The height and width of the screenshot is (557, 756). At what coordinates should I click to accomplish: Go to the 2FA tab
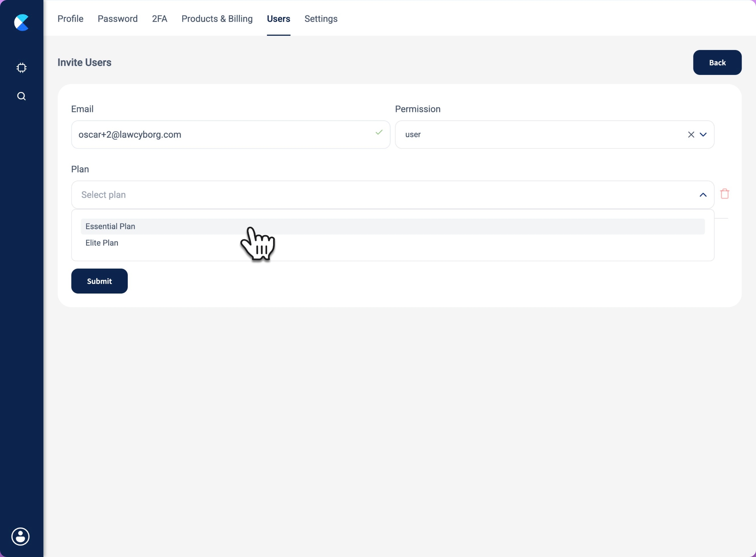(x=160, y=19)
